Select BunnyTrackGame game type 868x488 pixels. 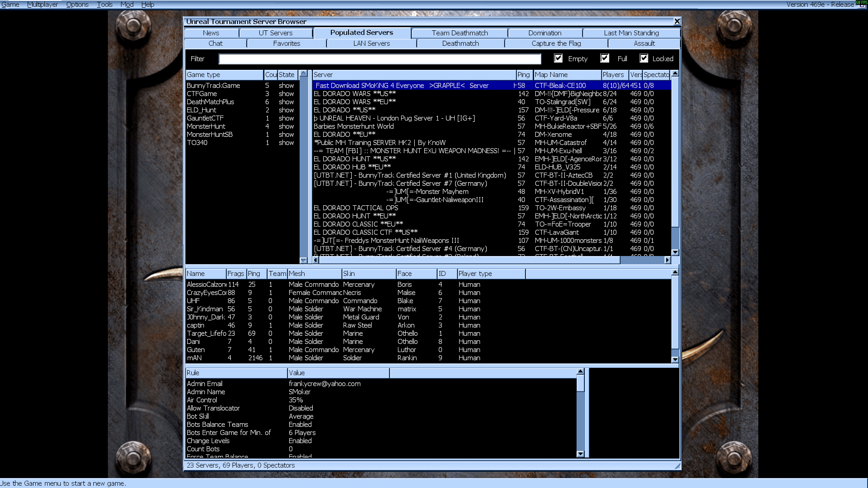pos(242,86)
